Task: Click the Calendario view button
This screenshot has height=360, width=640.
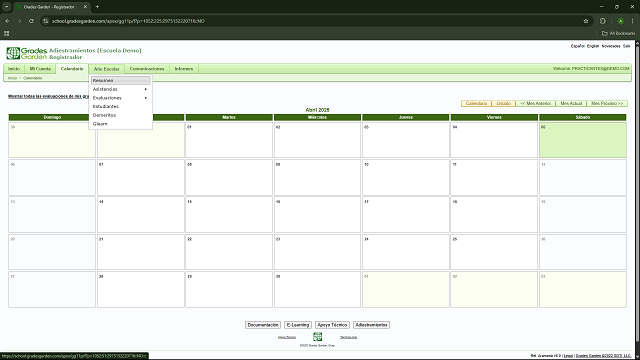Action: click(x=476, y=103)
